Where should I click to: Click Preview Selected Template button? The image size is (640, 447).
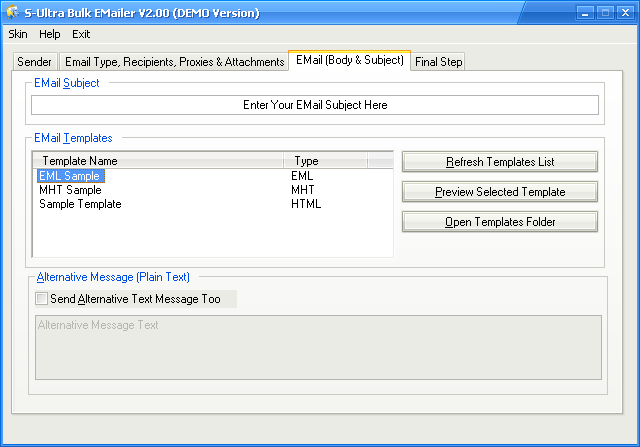pyautogui.click(x=499, y=192)
